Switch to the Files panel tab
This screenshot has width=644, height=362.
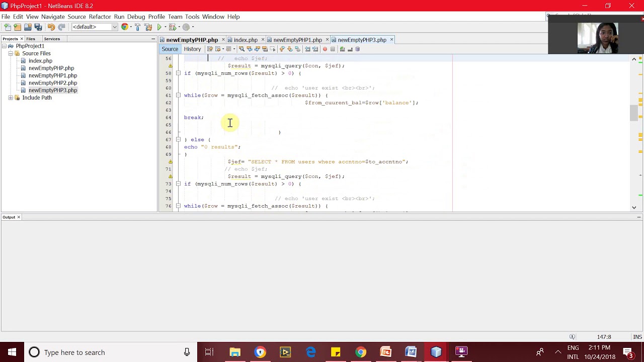point(31,39)
